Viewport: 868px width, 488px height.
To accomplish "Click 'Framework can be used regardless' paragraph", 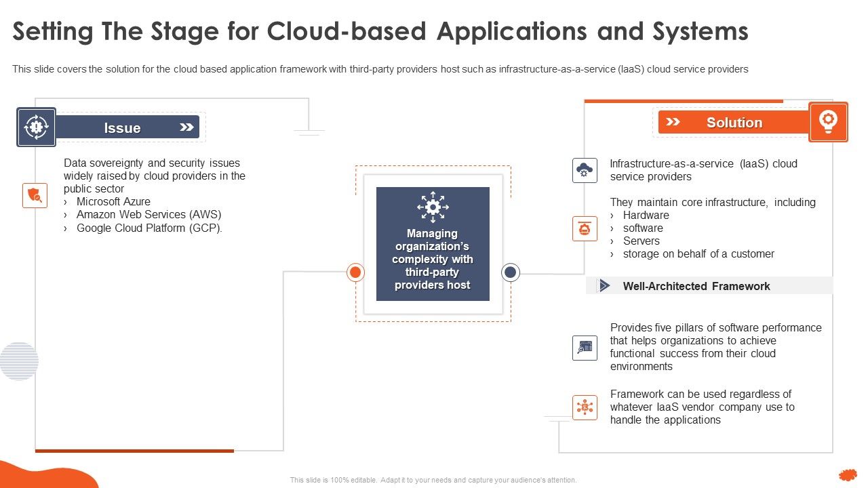I will tap(702, 407).
